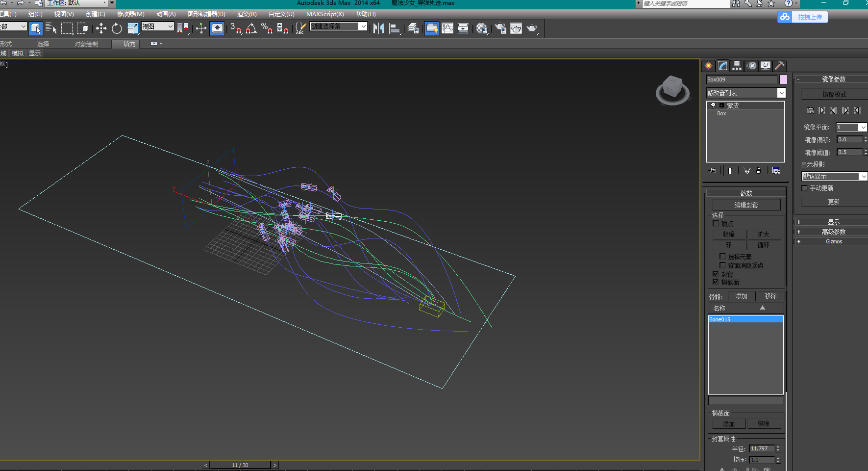Uncheck the 封套 checkbox
The image size is (868, 471).
(x=716, y=274)
